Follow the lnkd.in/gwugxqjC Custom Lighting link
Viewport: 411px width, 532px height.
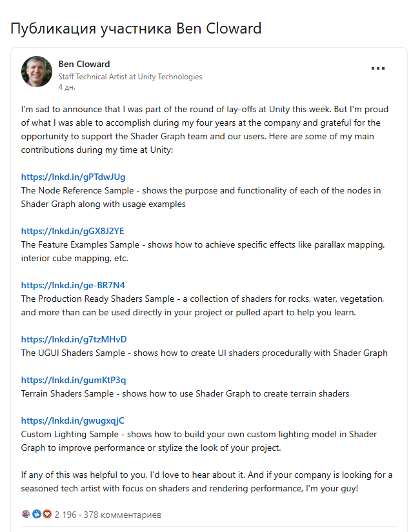(x=72, y=420)
